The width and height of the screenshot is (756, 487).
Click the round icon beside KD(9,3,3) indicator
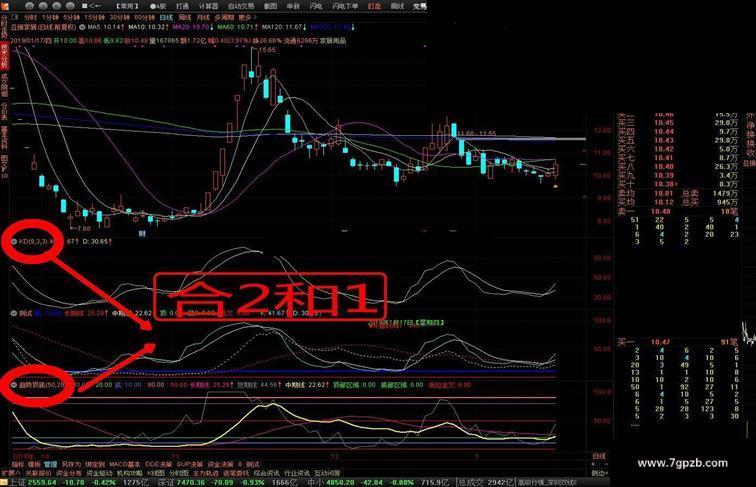click(14, 241)
